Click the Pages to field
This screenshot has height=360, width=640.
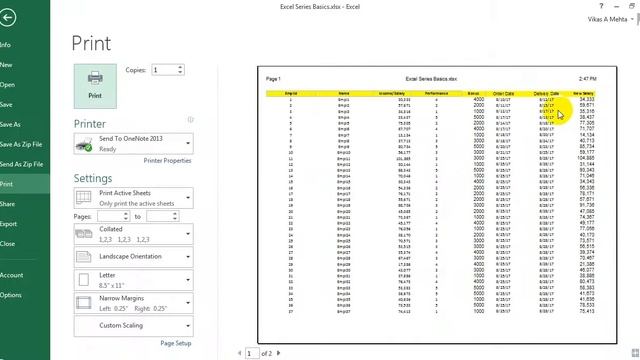(159, 216)
